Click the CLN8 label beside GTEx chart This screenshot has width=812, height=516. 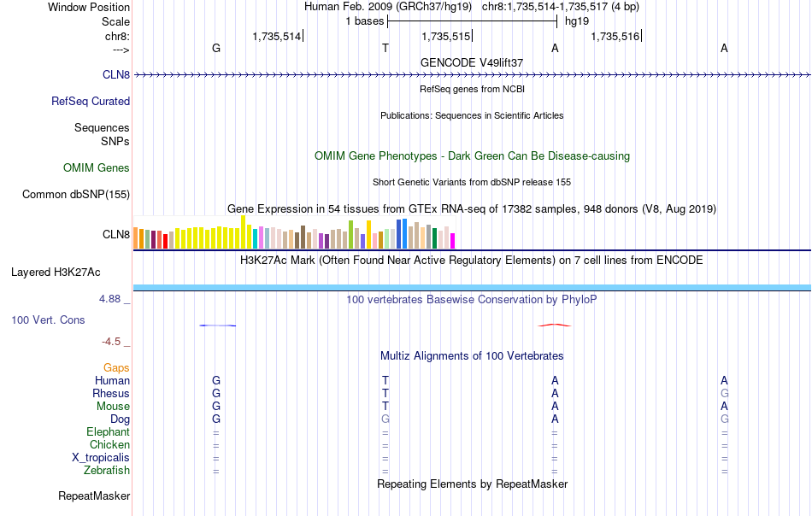[116, 234]
